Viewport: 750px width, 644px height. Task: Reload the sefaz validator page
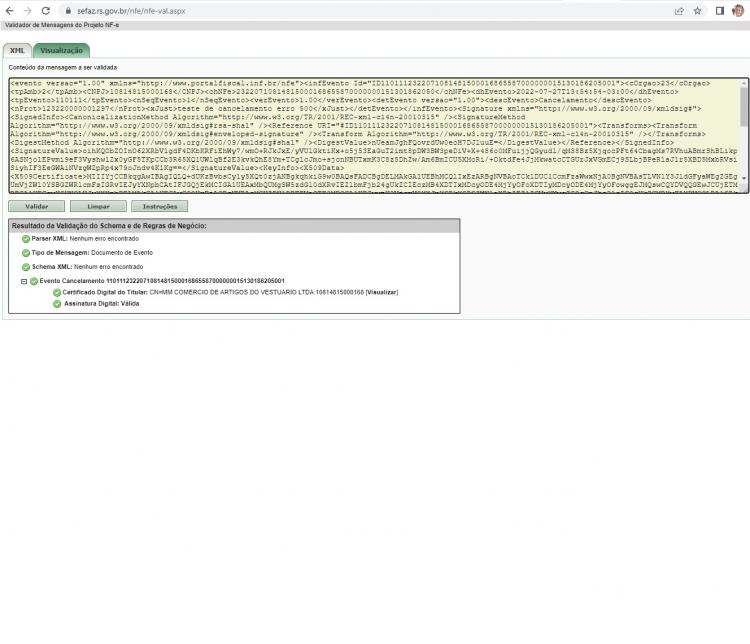(46, 11)
